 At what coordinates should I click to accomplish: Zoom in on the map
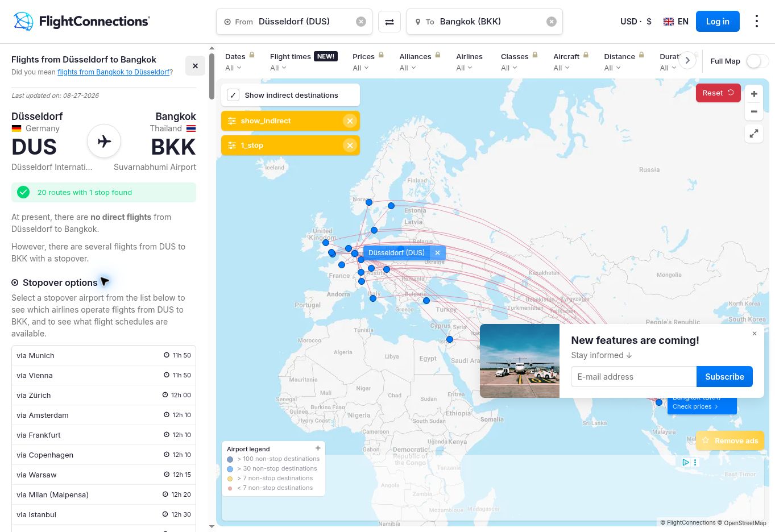(x=754, y=94)
